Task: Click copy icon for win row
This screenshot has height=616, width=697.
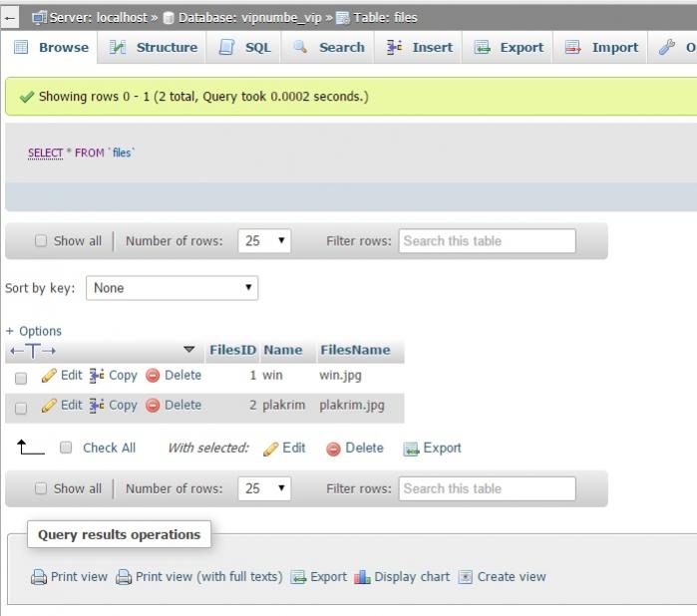Action: click(97, 376)
